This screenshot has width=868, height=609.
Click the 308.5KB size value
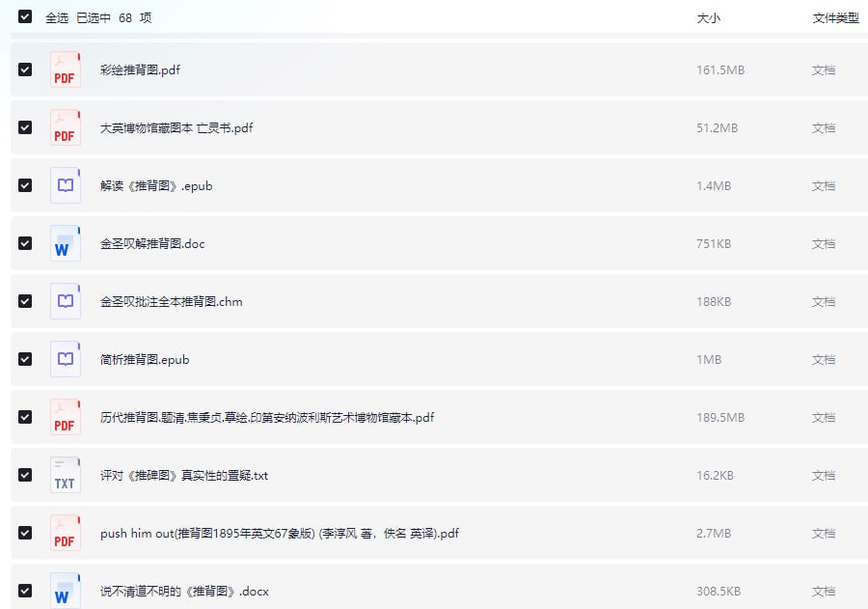[x=719, y=592]
